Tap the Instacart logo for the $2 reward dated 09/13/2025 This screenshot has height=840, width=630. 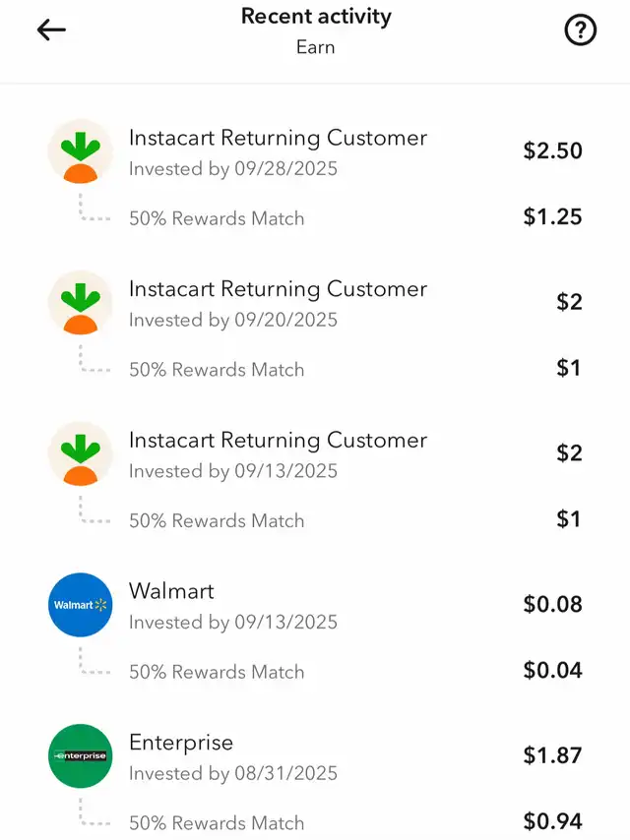(x=81, y=454)
